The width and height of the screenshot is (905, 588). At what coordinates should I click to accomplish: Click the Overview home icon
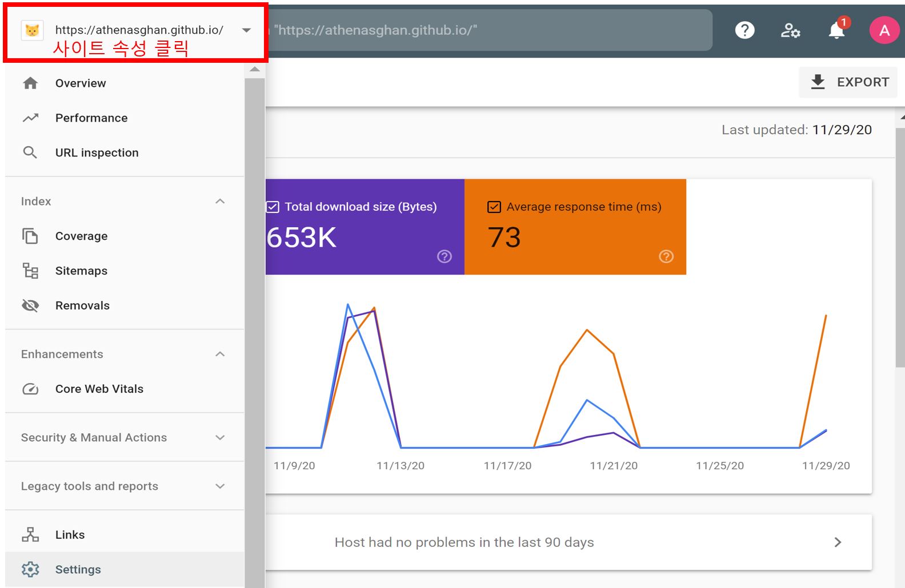tap(30, 83)
